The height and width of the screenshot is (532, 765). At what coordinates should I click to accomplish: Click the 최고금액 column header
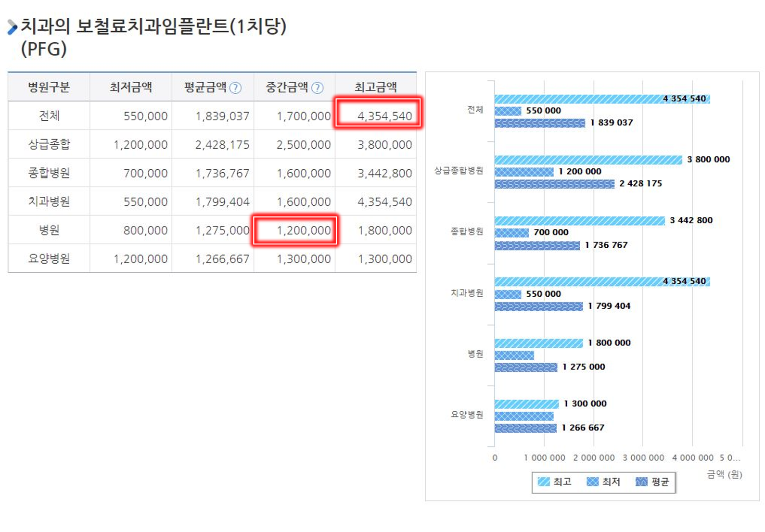(x=376, y=87)
